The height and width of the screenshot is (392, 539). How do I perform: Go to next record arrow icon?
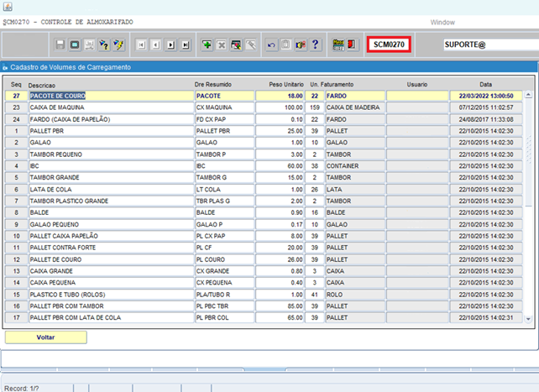pos(170,44)
